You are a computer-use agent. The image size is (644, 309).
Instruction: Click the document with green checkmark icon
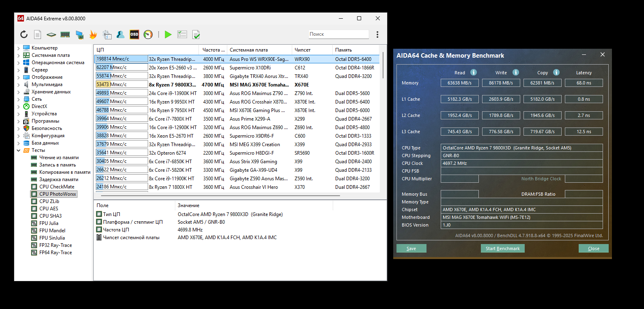click(196, 35)
